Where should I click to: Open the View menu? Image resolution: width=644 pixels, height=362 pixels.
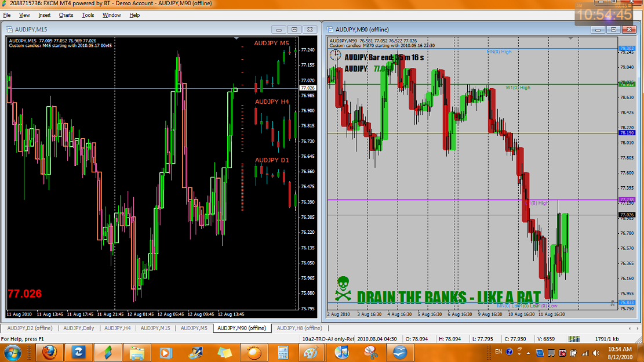(x=24, y=15)
